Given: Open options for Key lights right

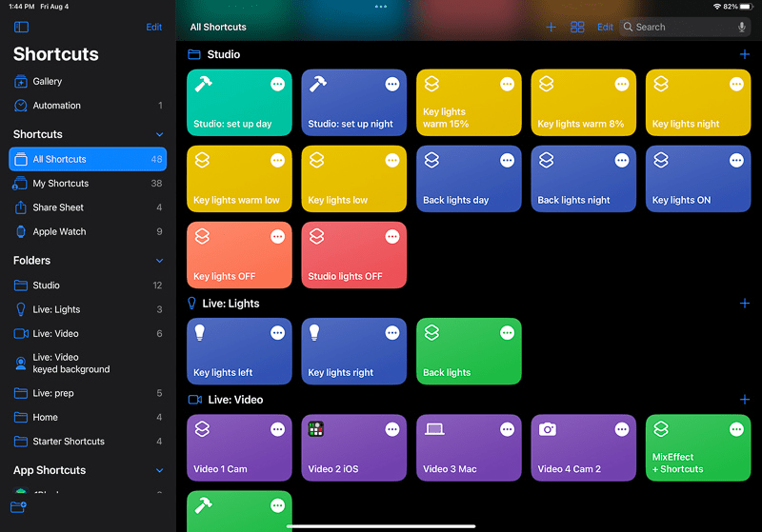Looking at the screenshot, I should (x=392, y=332).
